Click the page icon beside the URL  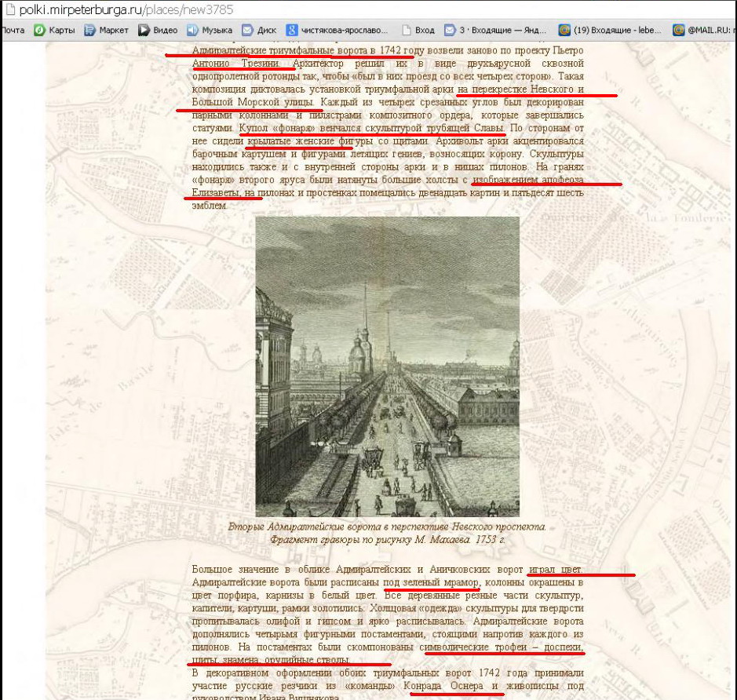tap(9, 9)
